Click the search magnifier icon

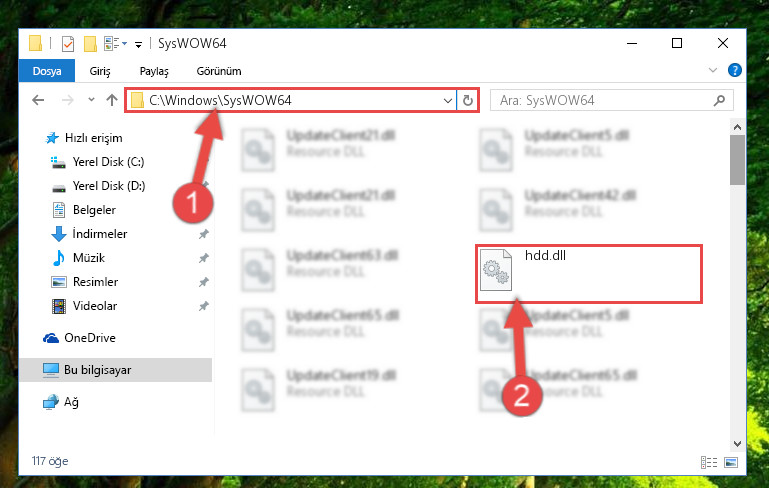click(x=719, y=100)
